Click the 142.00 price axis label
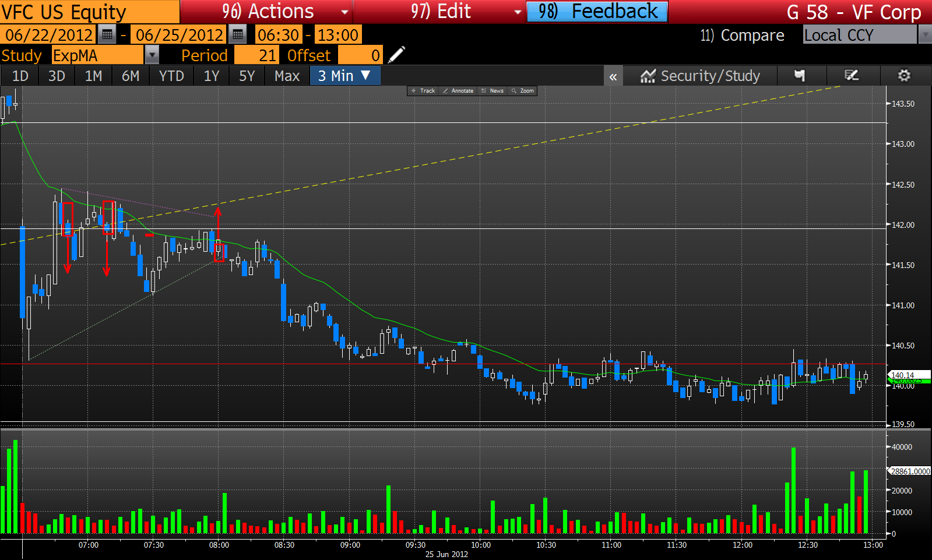932x560 pixels. (x=903, y=224)
